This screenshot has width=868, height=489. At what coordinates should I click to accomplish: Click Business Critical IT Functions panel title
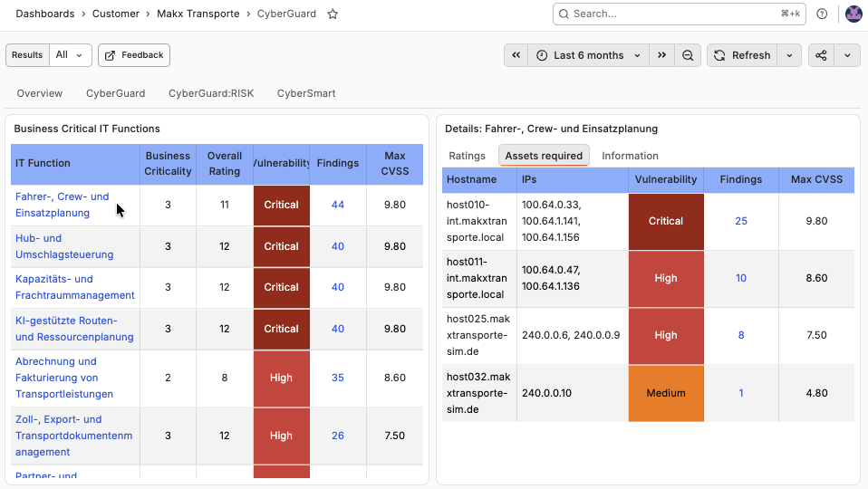click(87, 129)
